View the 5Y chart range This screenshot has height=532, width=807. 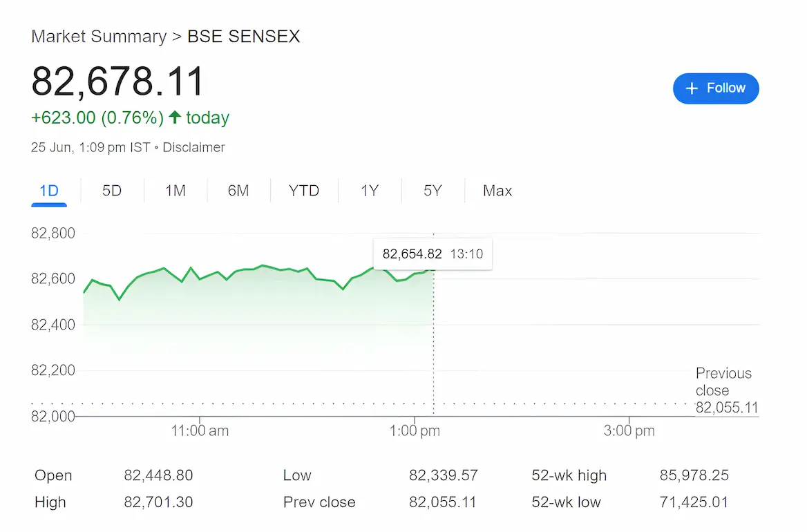tap(433, 191)
